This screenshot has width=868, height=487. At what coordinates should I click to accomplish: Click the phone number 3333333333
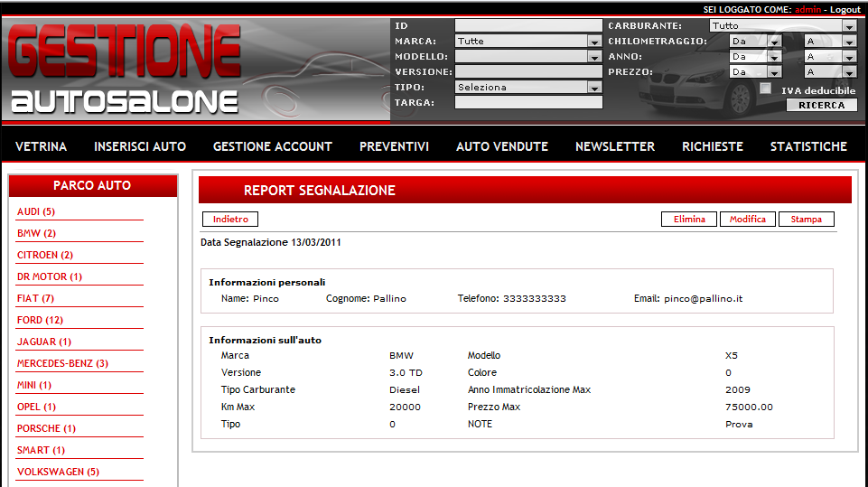coord(534,299)
